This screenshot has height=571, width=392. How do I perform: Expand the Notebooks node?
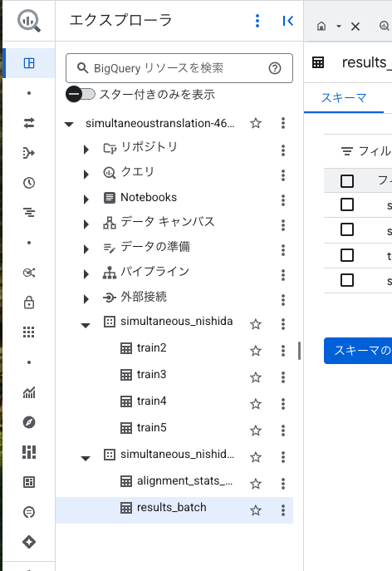(x=86, y=199)
